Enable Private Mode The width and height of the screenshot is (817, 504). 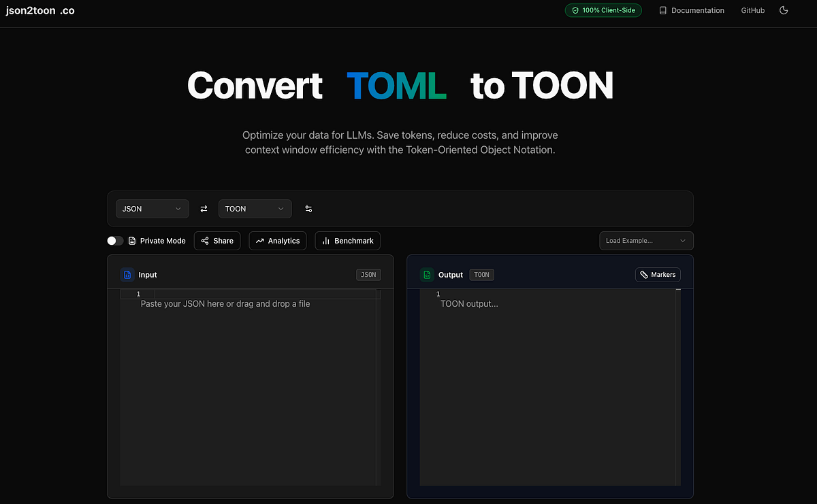tap(114, 240)
